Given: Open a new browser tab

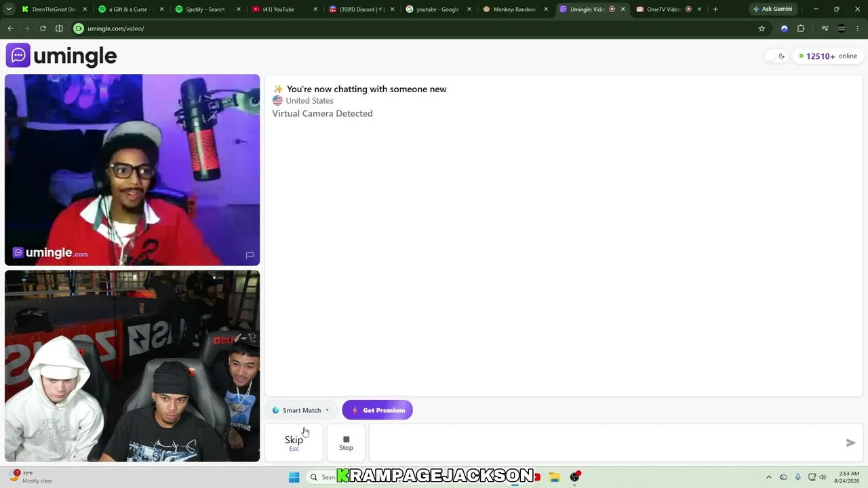Looking at the screenshot, I should click(x=715, y=9).
